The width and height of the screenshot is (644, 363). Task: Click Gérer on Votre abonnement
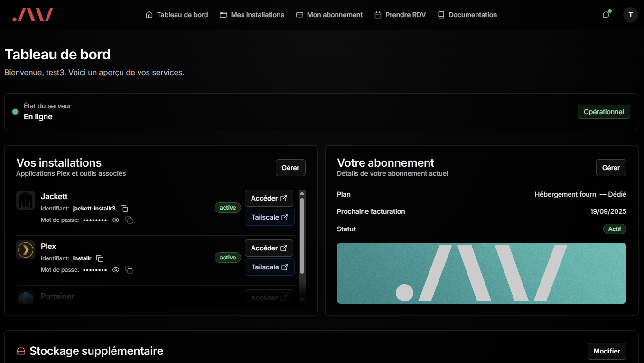(x=611, y=167)
